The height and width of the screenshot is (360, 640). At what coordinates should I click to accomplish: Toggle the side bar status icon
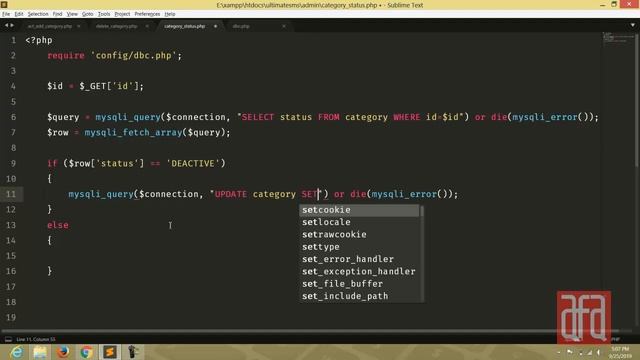pos(8,339)
